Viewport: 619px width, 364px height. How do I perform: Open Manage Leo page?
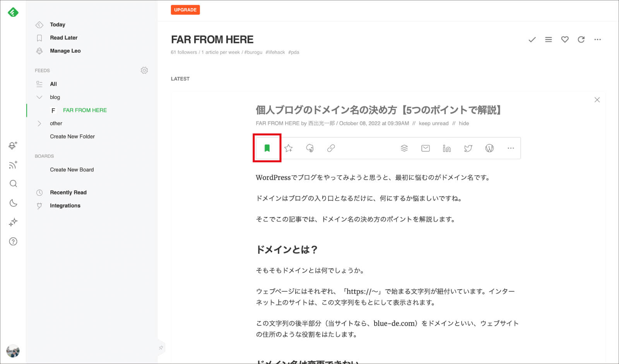(65, 51)
